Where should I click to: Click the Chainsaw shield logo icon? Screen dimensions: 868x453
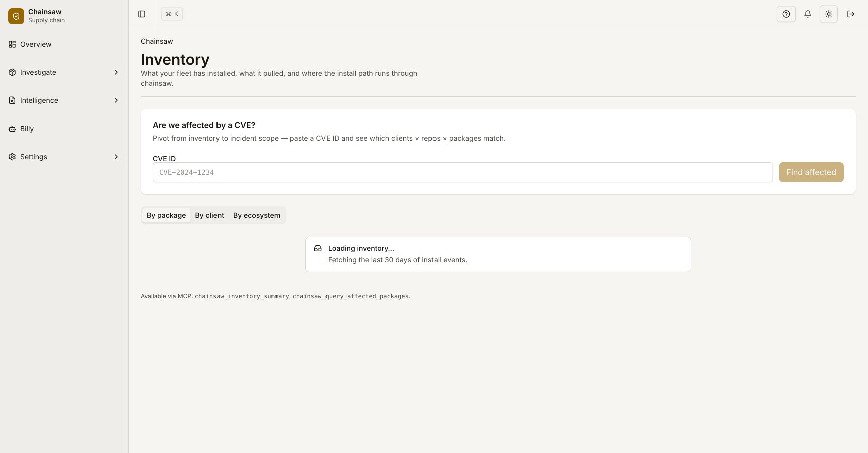coord(16,16)
